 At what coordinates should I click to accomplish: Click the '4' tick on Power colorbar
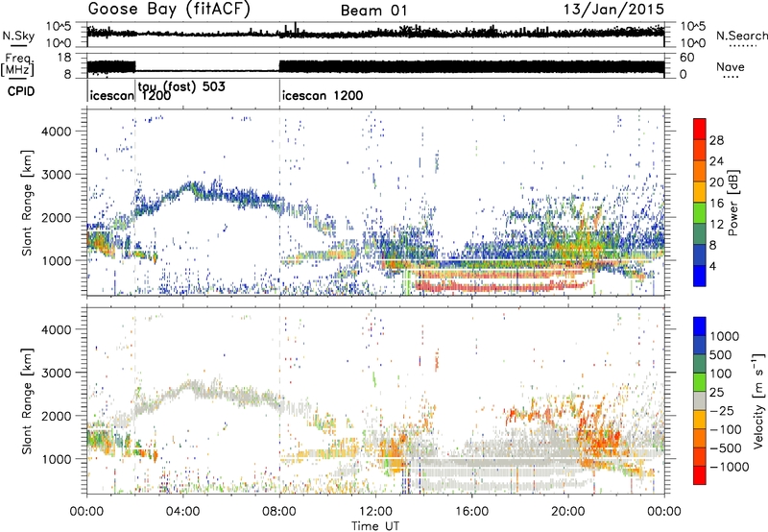pyautogui.click(x=714, y=267)
